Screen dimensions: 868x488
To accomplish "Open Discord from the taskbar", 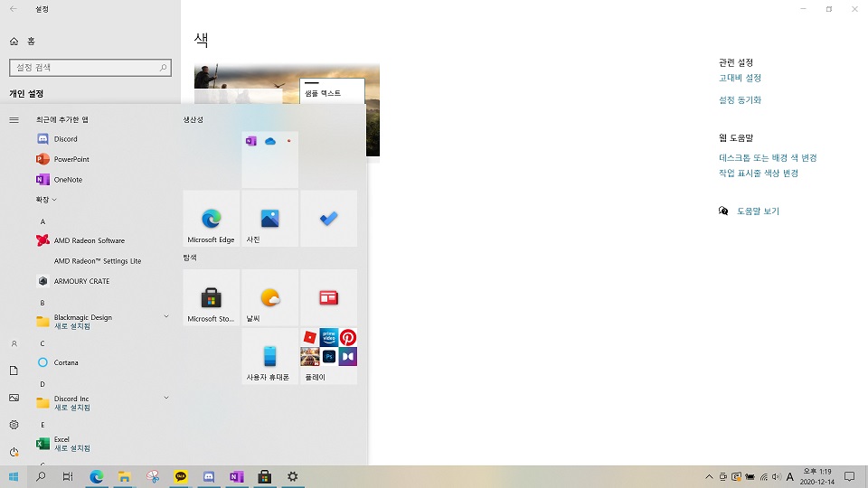I will [x=209, y=476].
